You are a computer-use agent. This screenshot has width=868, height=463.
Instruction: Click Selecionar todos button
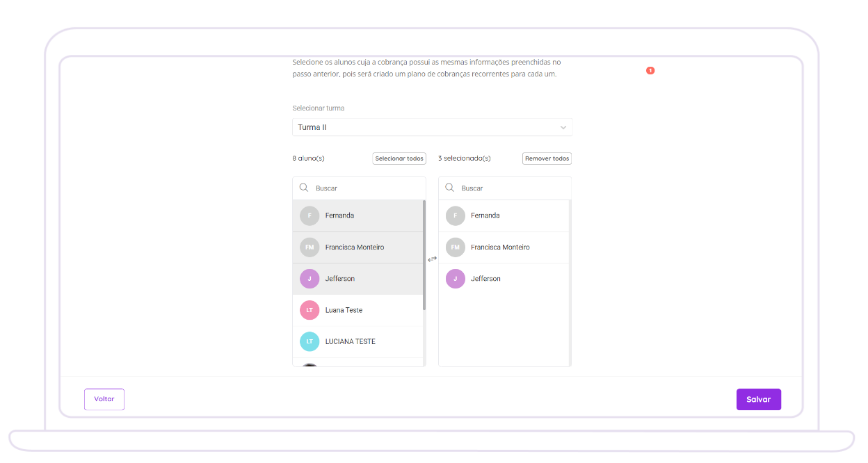coord(399,159)
